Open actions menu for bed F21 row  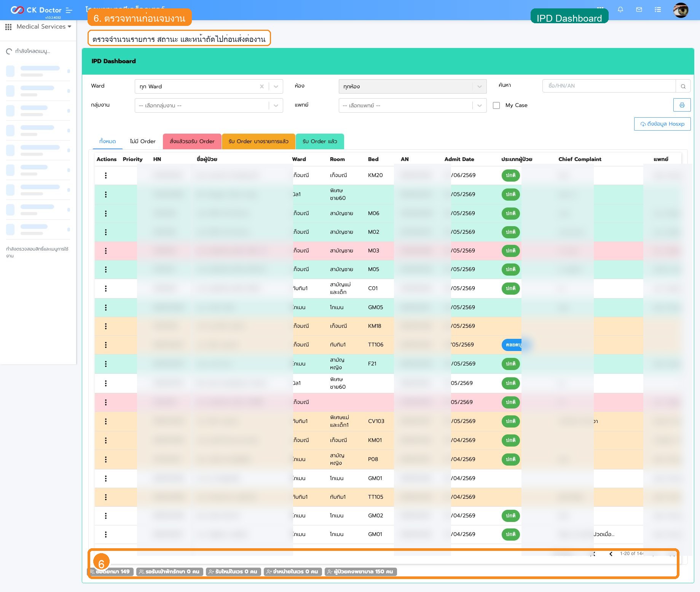(x=106, y=364)
